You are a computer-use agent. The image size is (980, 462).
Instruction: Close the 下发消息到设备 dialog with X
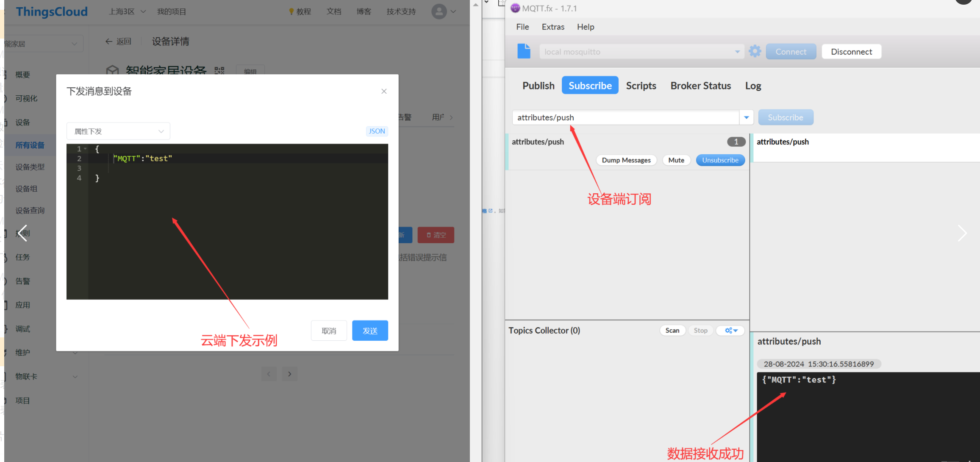(384, 91)
